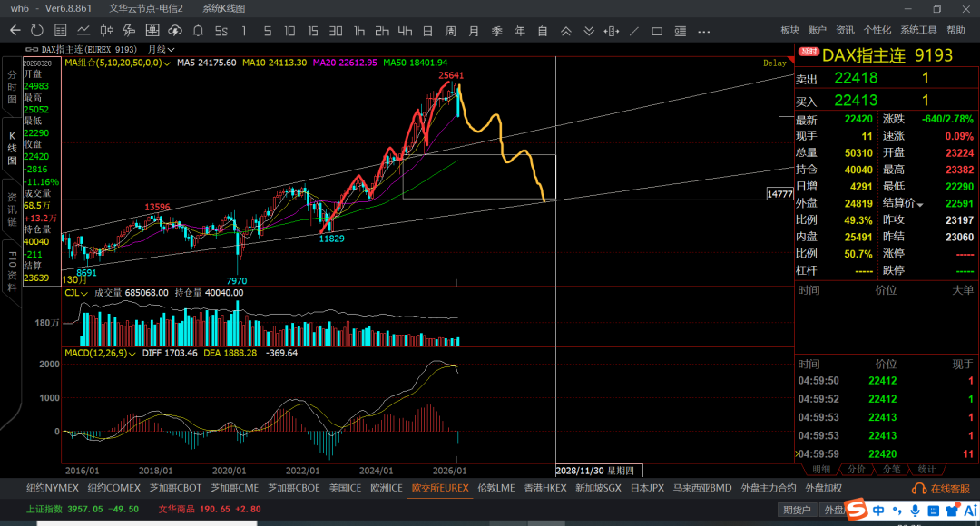
Task: Click the double up-arrow icon
Action: (x=565, y=31)
